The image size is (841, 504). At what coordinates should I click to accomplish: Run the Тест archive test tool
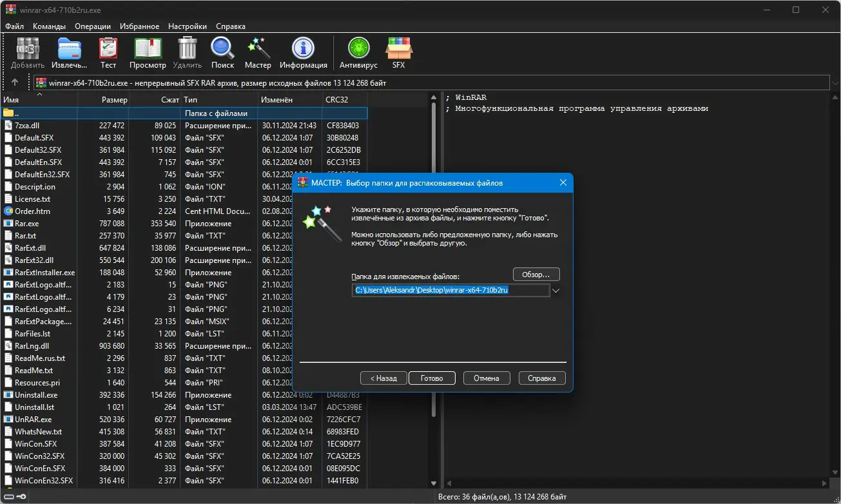[x=108, y=49]
